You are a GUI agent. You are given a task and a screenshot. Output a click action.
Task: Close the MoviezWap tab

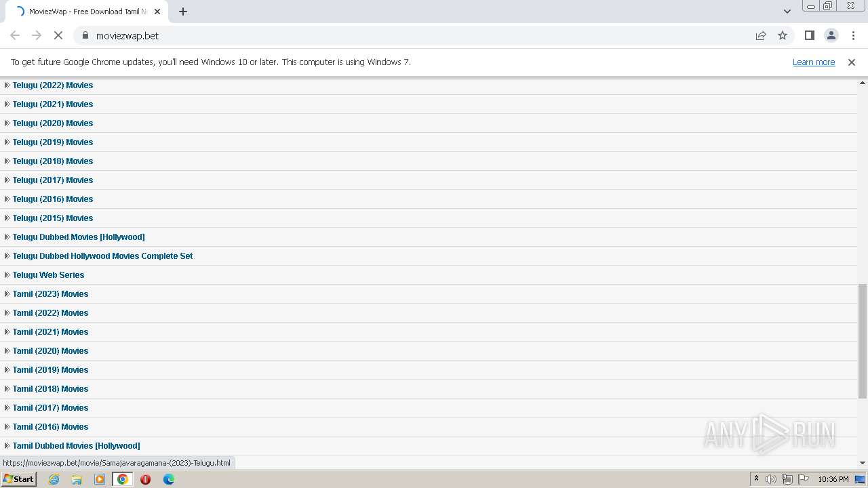tap(157, 12)
